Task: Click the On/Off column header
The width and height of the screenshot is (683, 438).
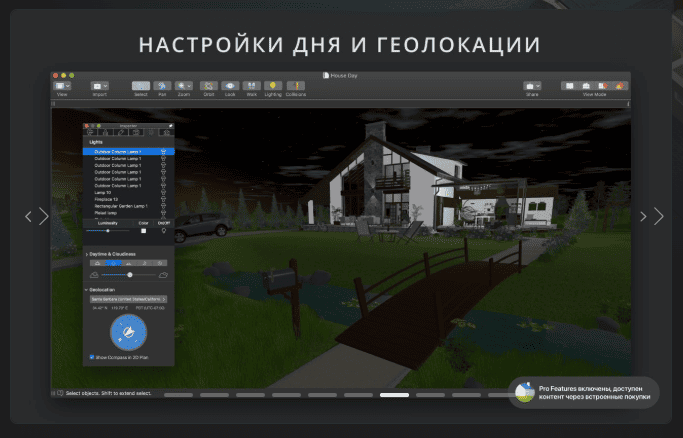Action: tap(164, 223)
